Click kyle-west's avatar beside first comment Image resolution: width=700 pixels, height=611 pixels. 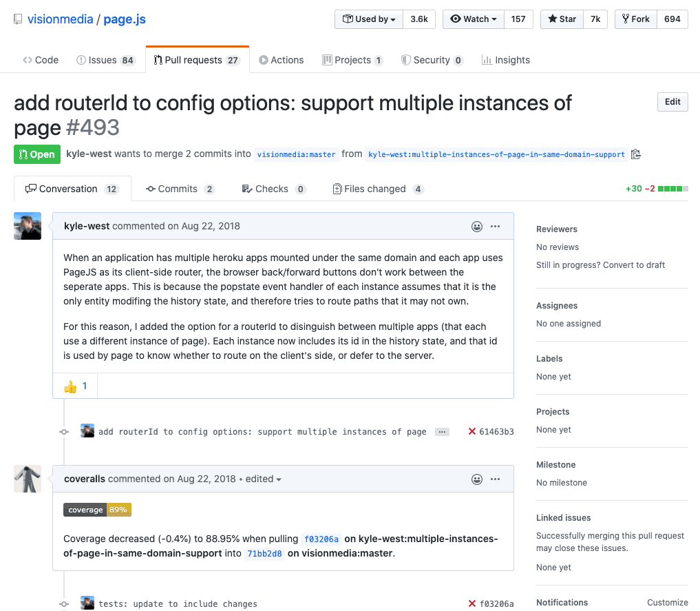coord(28,226)
